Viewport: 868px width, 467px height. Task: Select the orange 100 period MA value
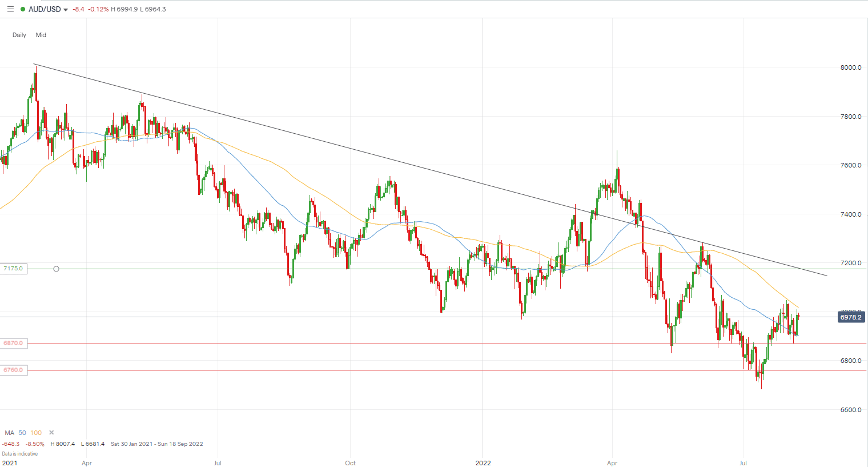(x=36, y=433)
